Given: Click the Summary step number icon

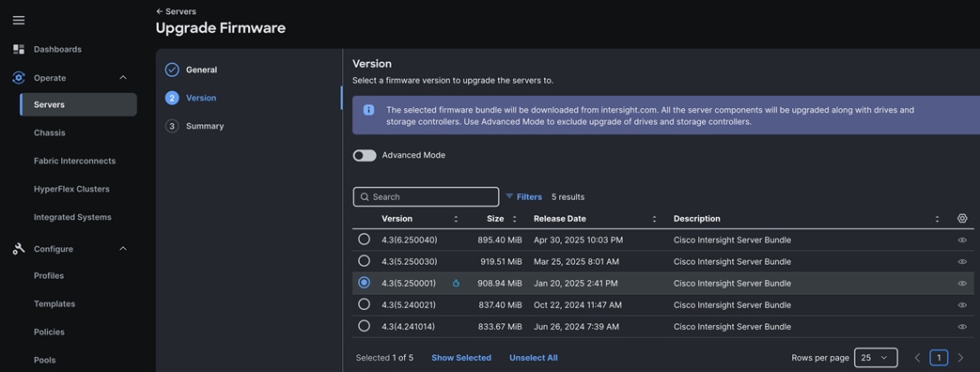Looking at the screenshot, I should click(172, 126).
